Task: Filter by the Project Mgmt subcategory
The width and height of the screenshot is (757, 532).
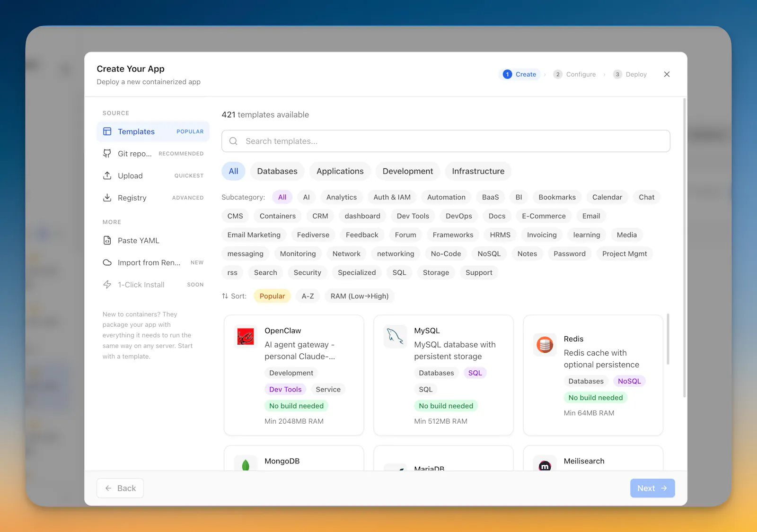Action: pos(625,254)
